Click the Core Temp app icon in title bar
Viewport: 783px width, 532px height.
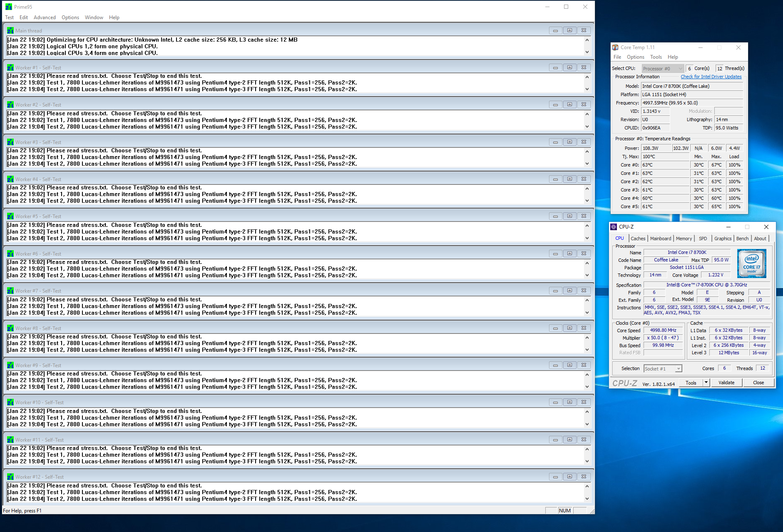[x=615, y=47]
